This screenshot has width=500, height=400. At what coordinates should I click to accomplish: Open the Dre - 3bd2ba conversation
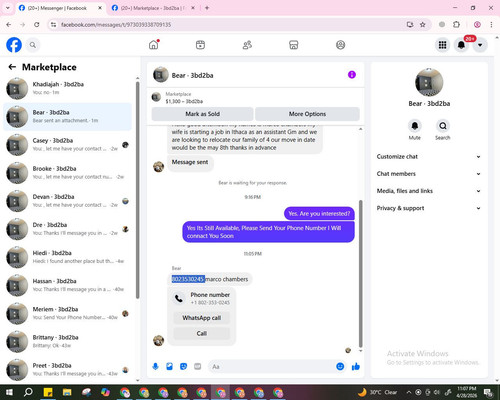coord(68,229)
